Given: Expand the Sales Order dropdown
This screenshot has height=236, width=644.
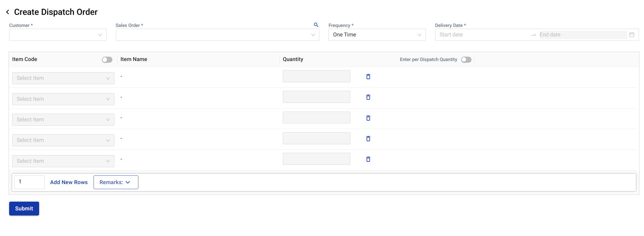Looking at the screenshot, I should click(x=217, y=35).
